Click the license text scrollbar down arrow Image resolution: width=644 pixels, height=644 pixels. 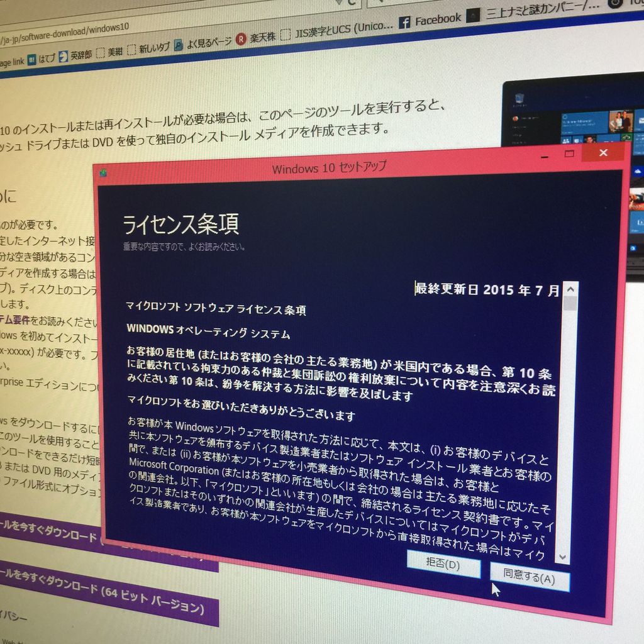562,557
